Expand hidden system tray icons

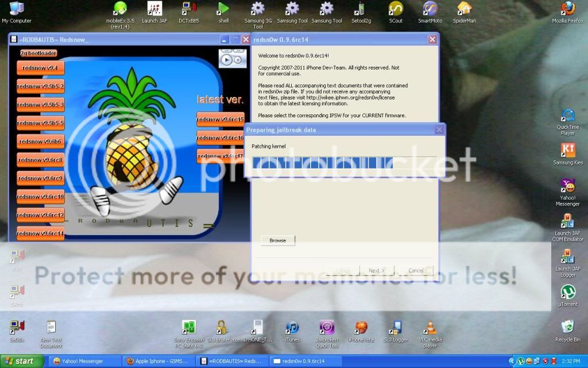[512, 361]
